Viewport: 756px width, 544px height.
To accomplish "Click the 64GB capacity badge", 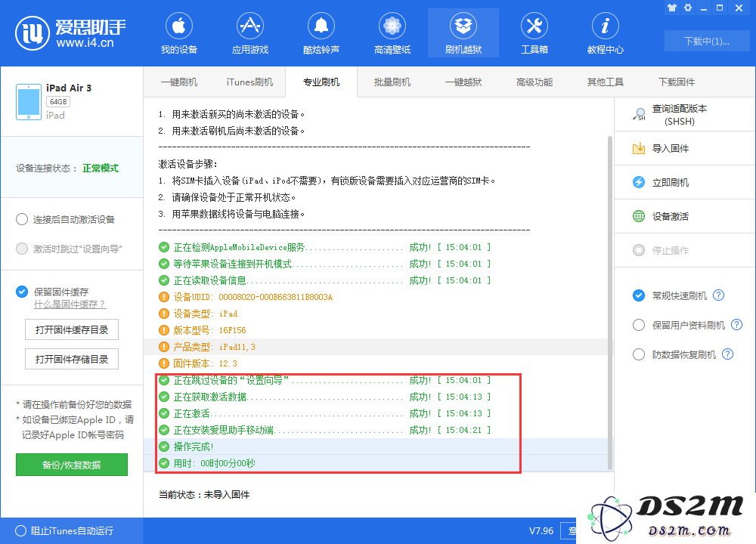I will (58, 102).
